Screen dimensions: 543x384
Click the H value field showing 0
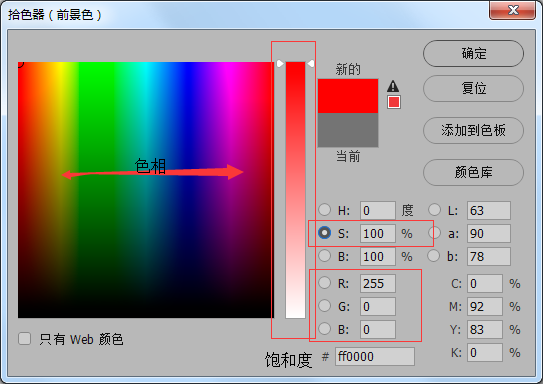coord(378,210)
